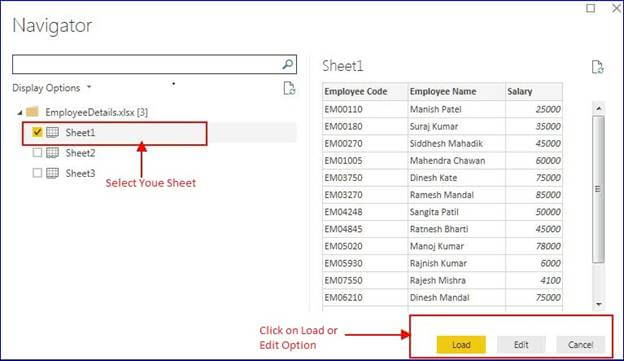Click the salary value 25000
Screen dimensions: 624x361
point(548,109)
